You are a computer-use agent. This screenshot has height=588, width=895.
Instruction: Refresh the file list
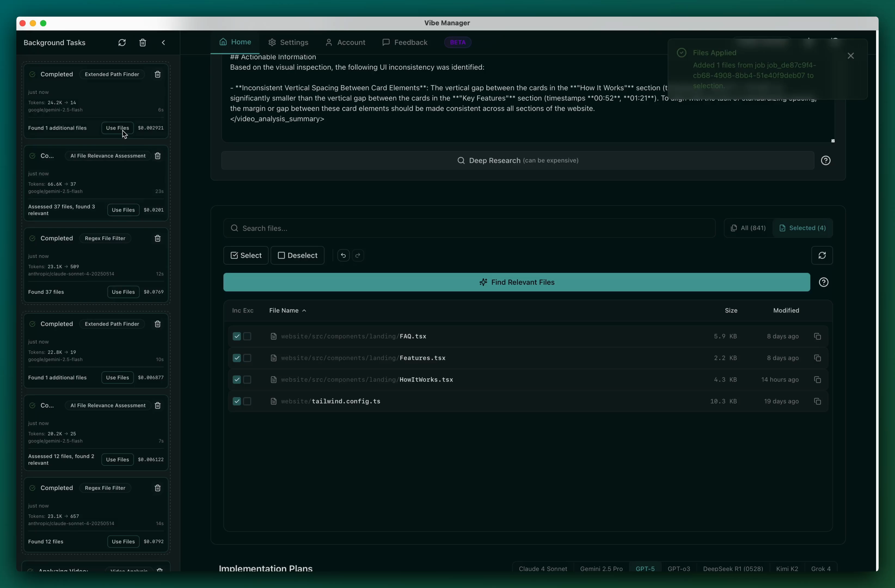pos(822,256)
